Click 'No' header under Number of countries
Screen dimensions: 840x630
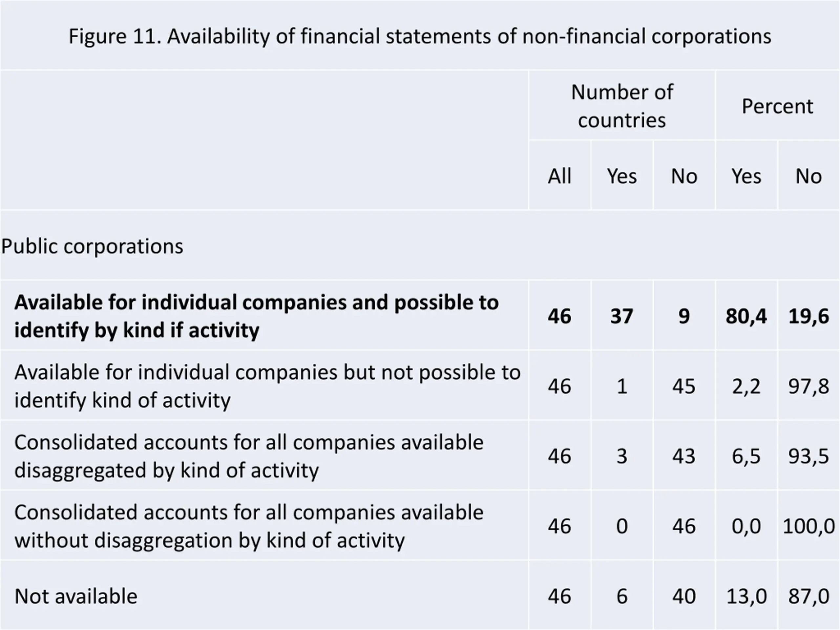coord(684,176)
